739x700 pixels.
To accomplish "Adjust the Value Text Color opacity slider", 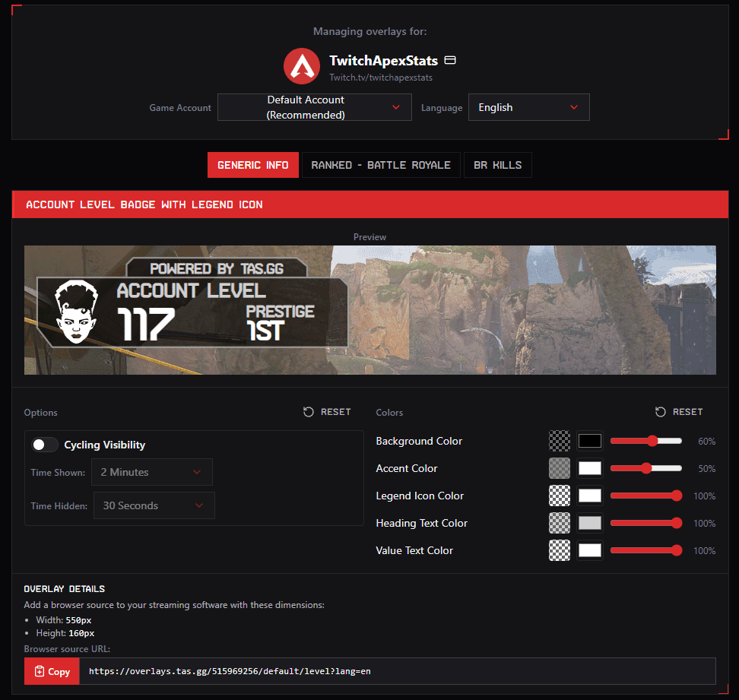I will pyautogui.click(x=646, y=550).
